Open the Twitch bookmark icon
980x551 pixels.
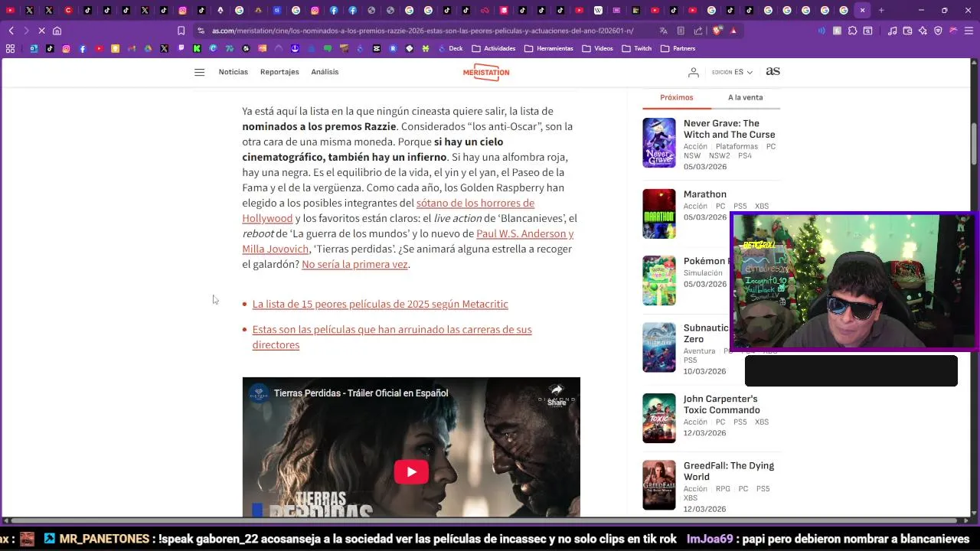click(181, 48)
